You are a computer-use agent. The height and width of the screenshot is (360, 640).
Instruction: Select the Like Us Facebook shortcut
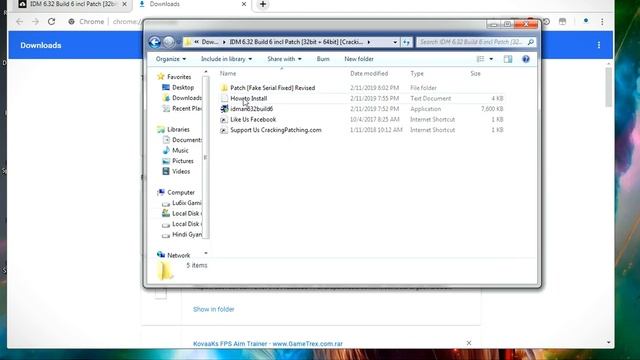pos(253,120)
